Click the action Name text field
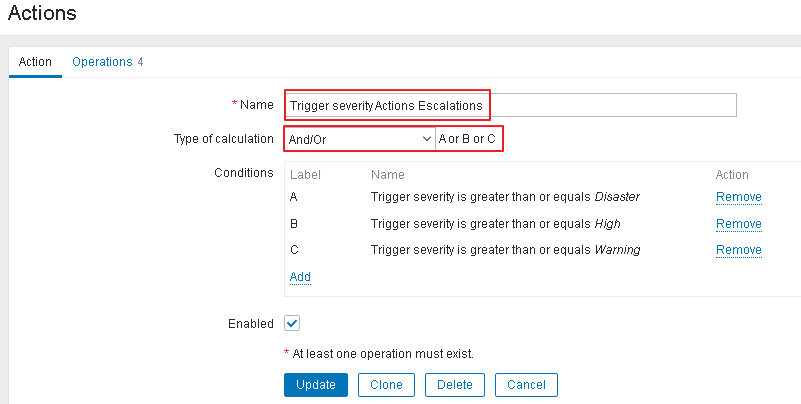Screen dimensions: 801x404 (510, 105)
